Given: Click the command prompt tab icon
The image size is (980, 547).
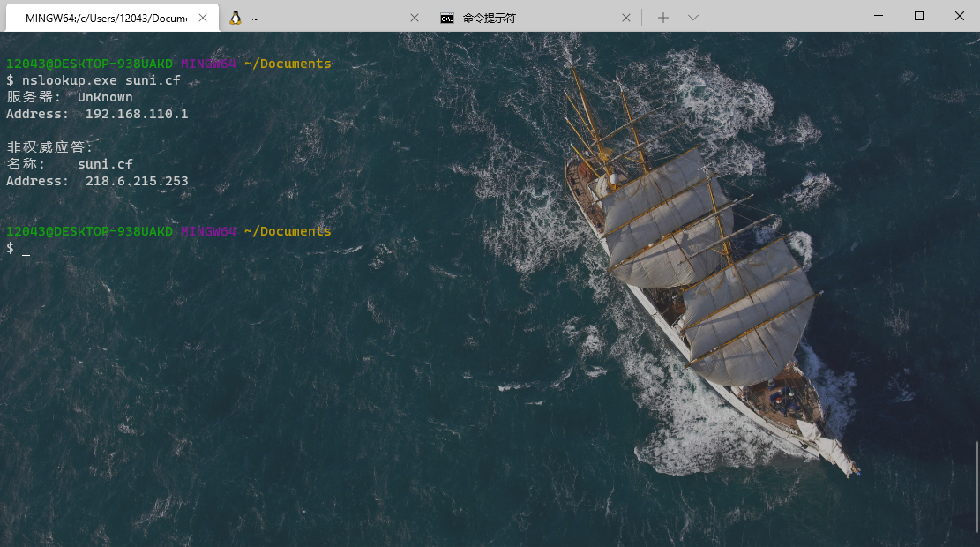Looking at the screenshot, I should (x=447, y=19).
